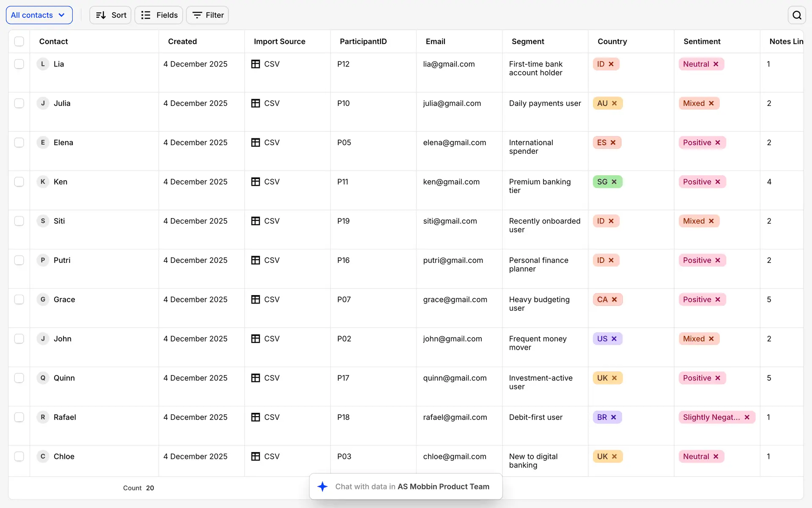The width and height of the screenshot is (812, 508).
Task: Click Elena's avatar initial icon
Action: click(43, 143)
